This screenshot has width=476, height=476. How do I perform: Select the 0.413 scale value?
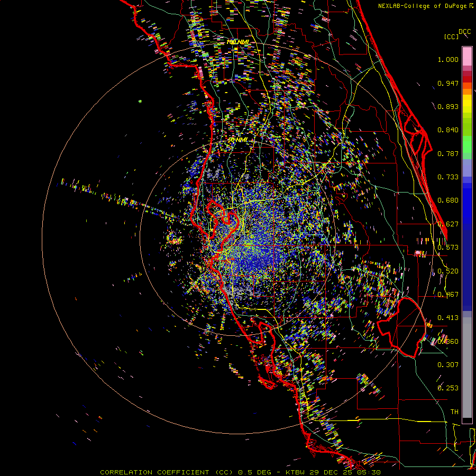point(448,318)
